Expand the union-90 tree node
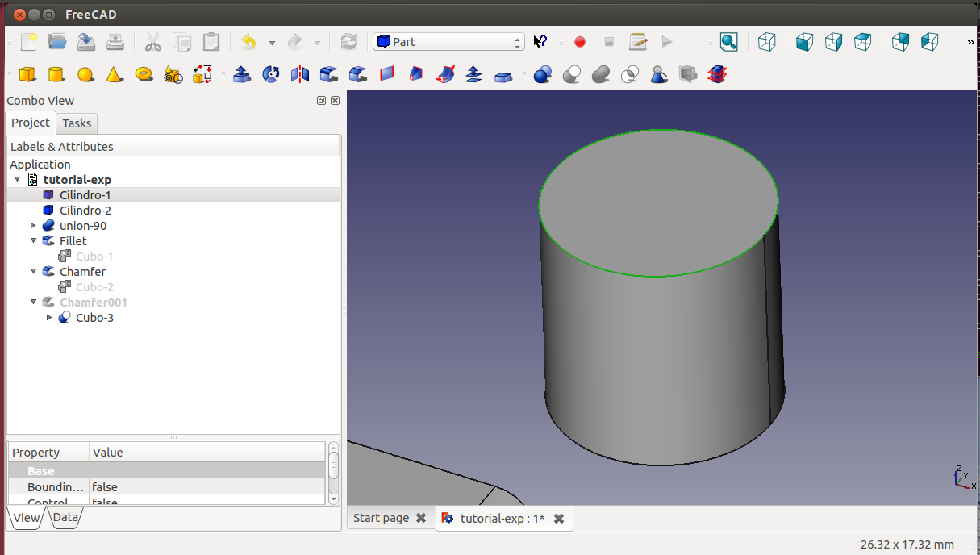 point(33,226)
